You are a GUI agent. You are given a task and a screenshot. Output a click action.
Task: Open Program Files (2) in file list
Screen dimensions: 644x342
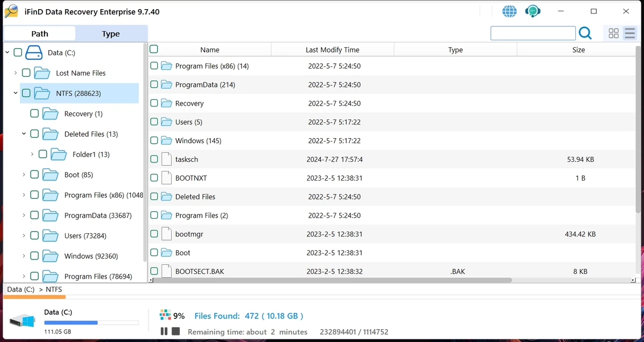tap(201, 215)
